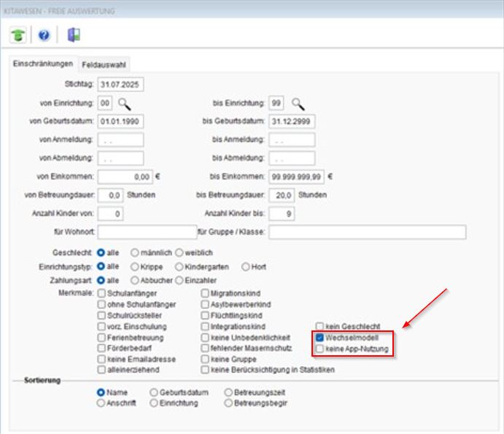
Task: Enable the fehlender Masernschutz checkbox
Action: click(205, 349)
